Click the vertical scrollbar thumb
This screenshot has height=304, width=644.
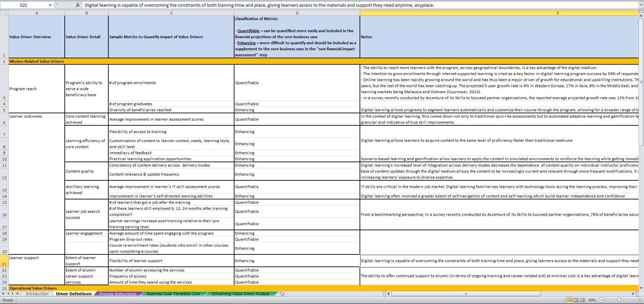tap(641, 82)
